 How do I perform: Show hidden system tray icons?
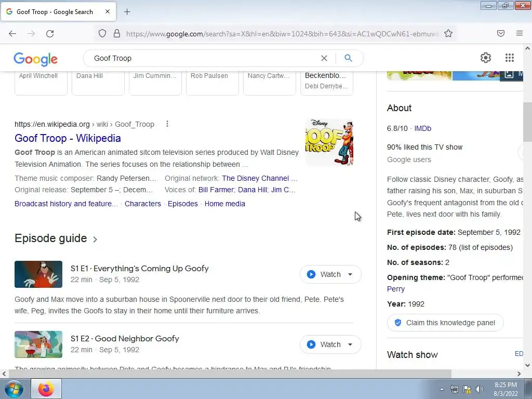[x=442, y=389]
